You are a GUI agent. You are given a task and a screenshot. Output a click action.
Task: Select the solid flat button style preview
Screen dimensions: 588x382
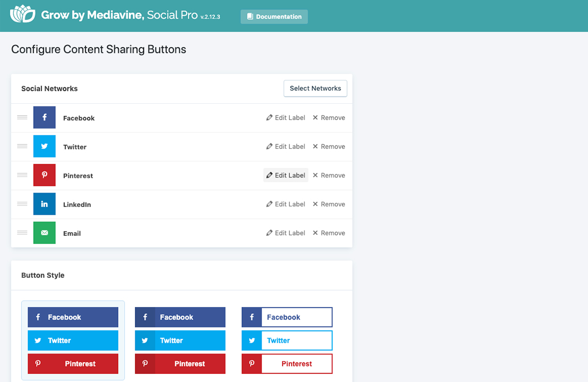tap(73, 340)
